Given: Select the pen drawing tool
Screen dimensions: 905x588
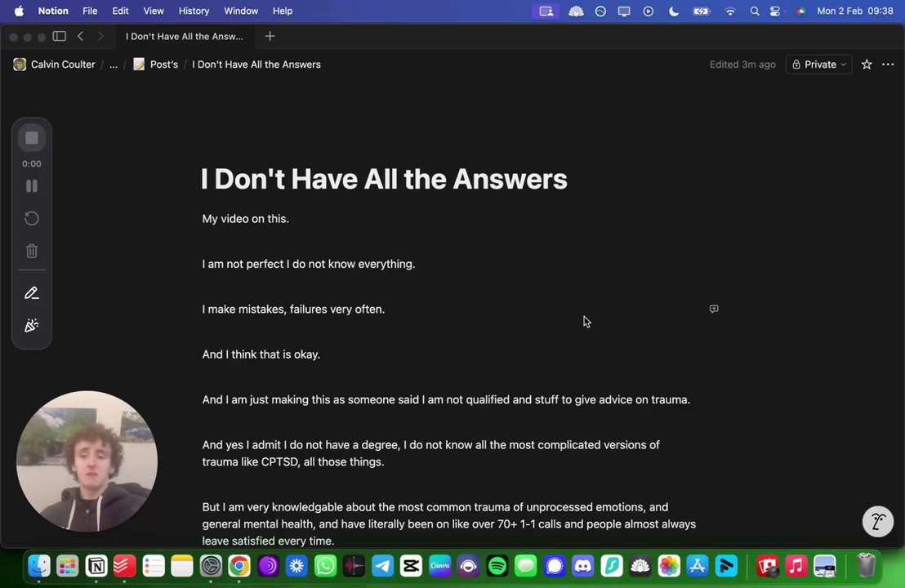Looking at the screenshot, I should (x=32, y=293).
